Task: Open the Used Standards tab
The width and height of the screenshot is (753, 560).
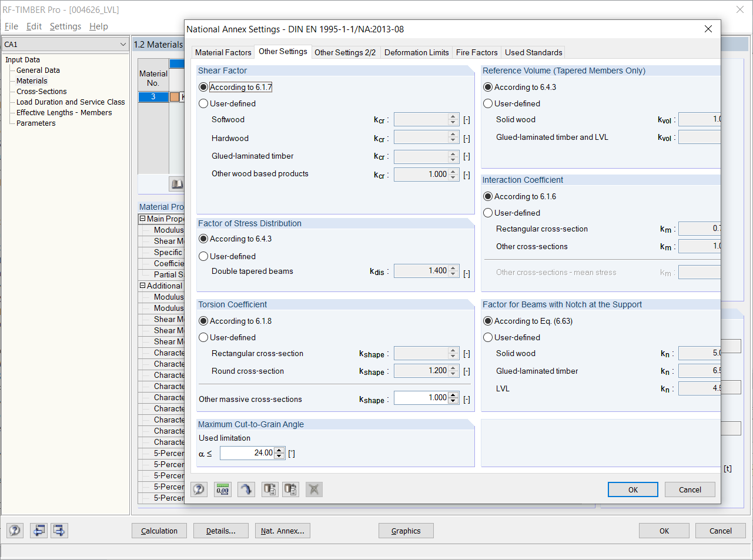Action: point(534,52)
